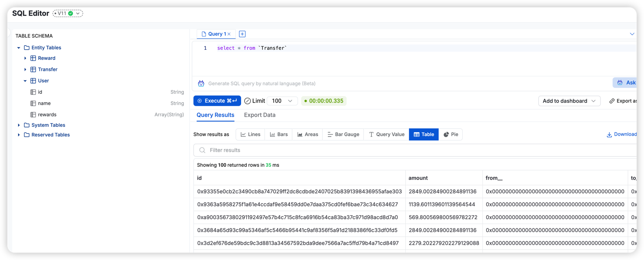This screenshot has height=260, width=644.
Task: Click the AI assistant robot icon
Action: click(x=201, y=84)
